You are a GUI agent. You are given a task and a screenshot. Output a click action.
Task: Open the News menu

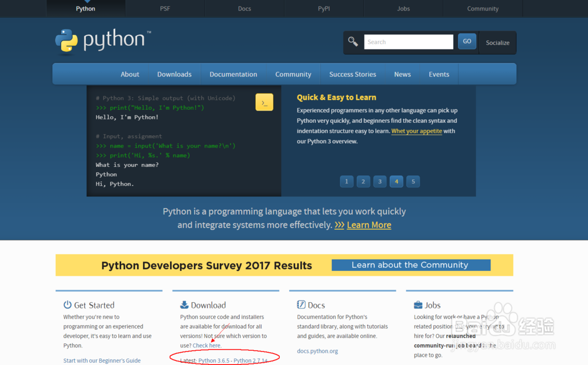[402, 74]
